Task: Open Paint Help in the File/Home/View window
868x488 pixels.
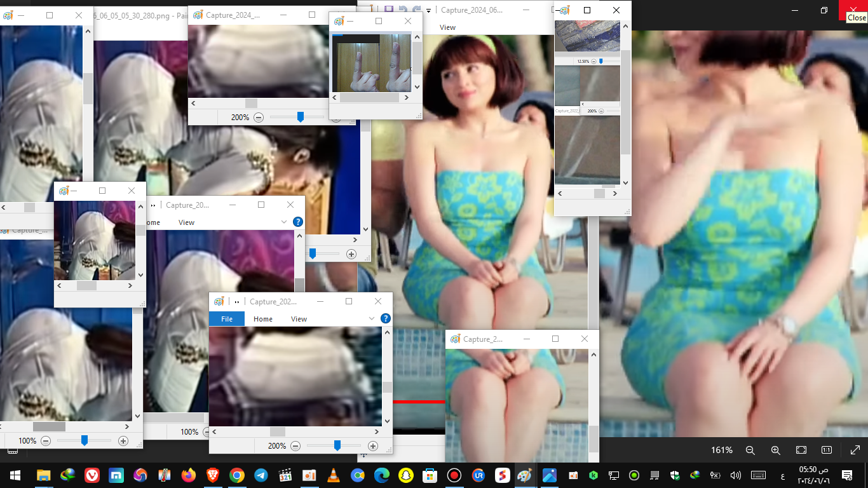Action: click(385, 318)
